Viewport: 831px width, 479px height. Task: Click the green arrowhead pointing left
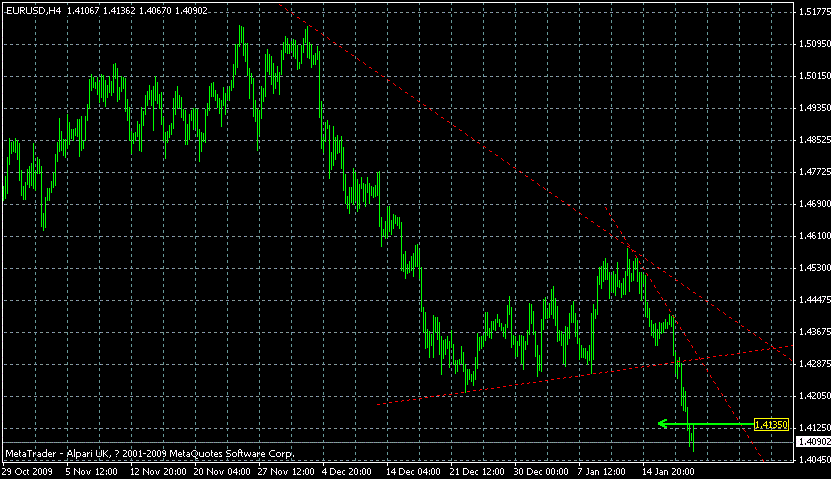pos(662,423)
